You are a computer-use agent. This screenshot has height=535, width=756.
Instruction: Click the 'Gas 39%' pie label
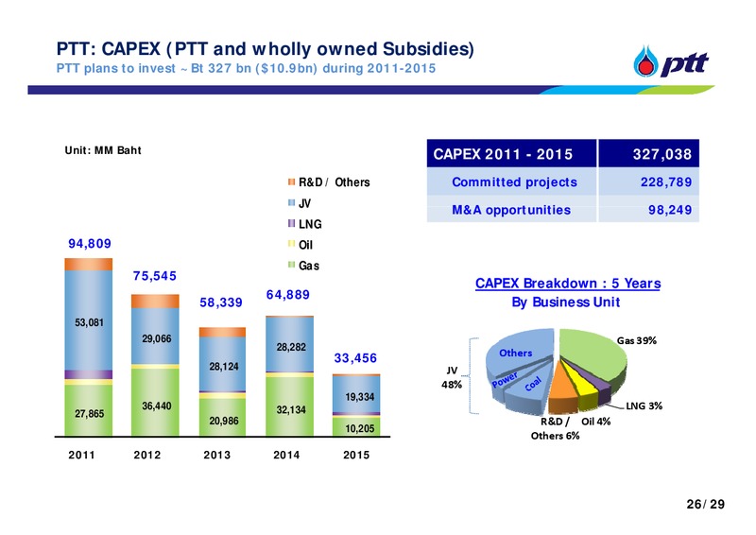click(x=636, y=340)
